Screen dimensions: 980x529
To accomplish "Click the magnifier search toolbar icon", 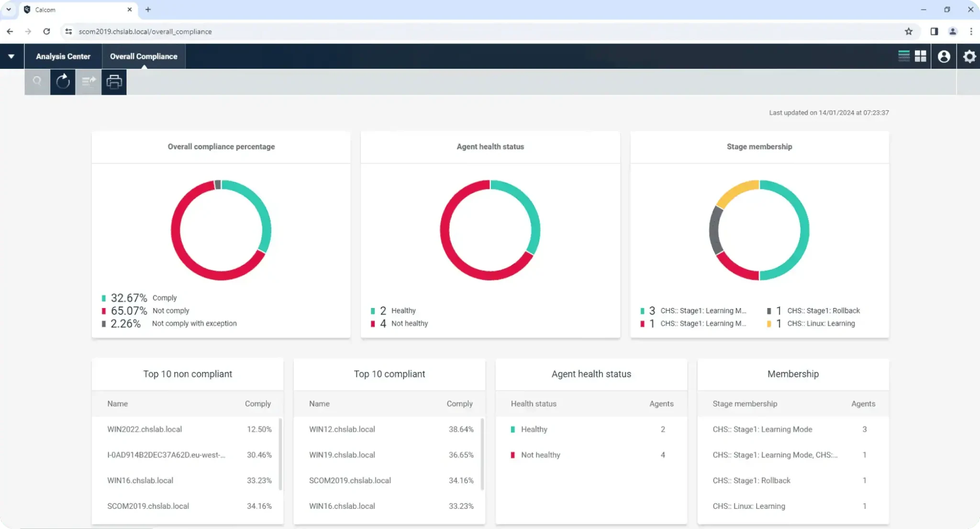I will [x=37, y=82].
